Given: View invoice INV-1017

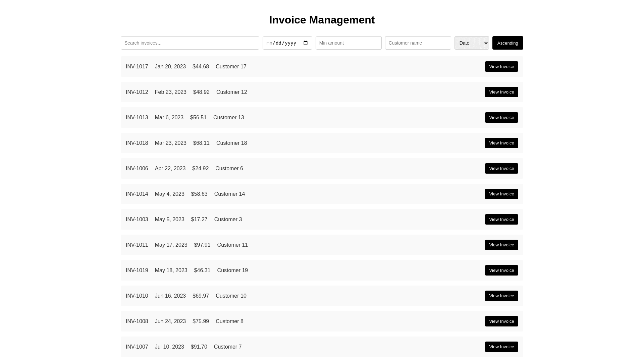Looking at the screenshot, I should point(501,67).
